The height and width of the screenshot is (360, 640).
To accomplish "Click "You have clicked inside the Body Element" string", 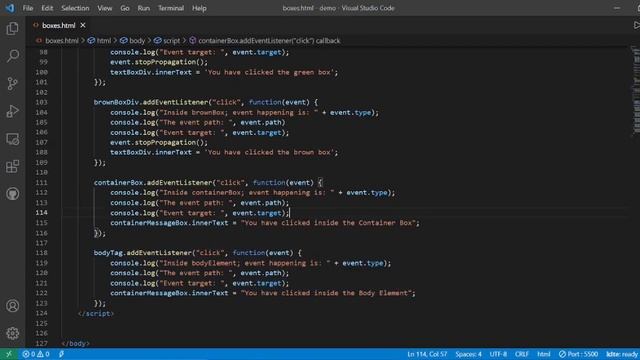I will click(x=326, y=293).
